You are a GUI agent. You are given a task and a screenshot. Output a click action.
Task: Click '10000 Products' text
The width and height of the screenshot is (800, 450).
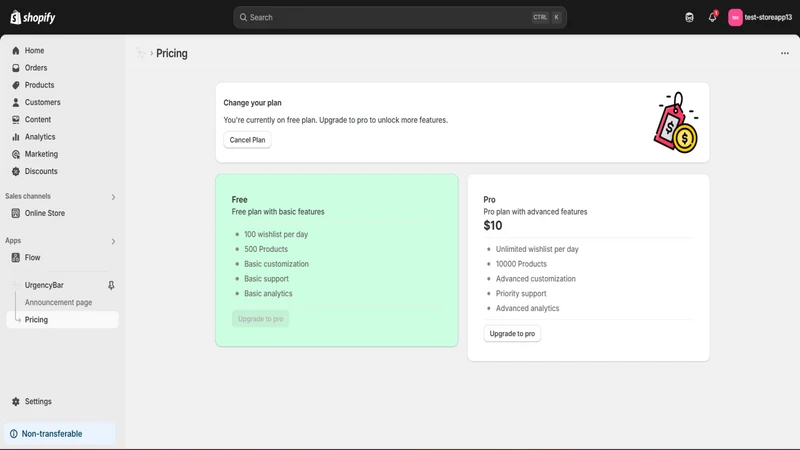(x=521, y=264)
